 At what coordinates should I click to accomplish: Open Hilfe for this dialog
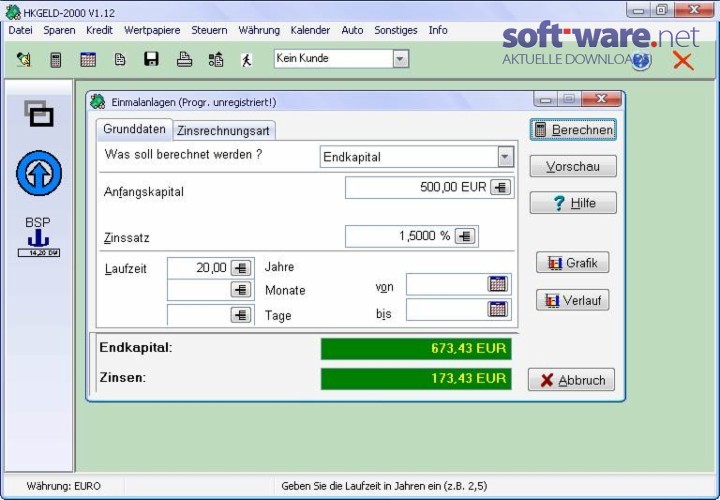[573, 202]
